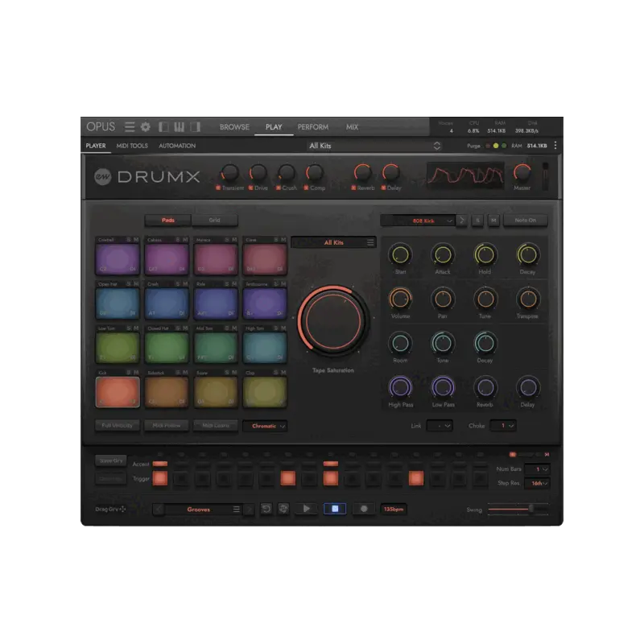Screen dimensions: 644x644
Task: Click the Drag Grv move icon
Action: tap(122, 510)
